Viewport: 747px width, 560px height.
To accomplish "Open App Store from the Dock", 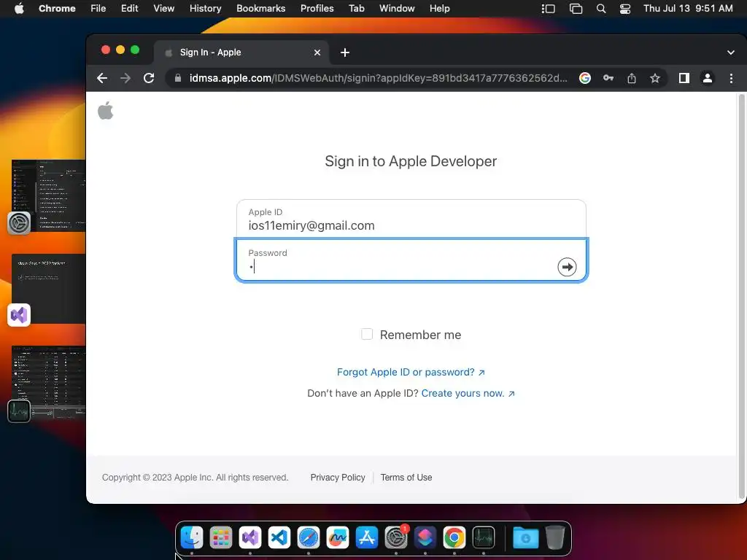I will [367, 537].
